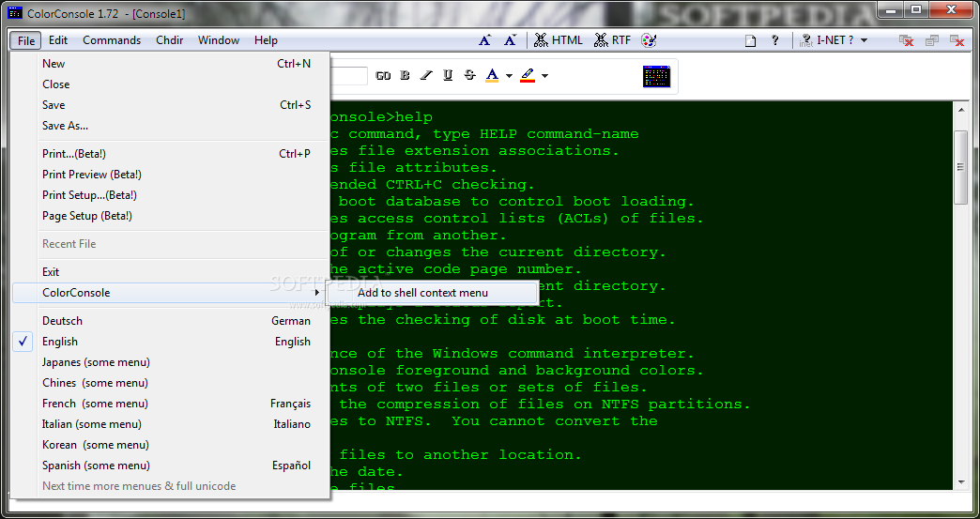Viewport: 980px width, 519px height.
Task: Decrease font size with the A-down icon
Action: pos(510,40)
